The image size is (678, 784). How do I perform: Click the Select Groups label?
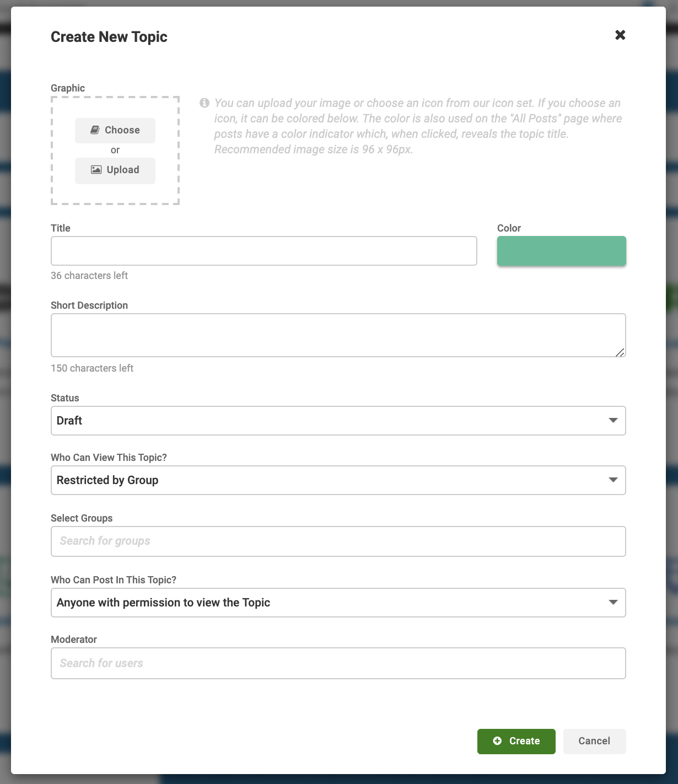click(x=82, y=518)
